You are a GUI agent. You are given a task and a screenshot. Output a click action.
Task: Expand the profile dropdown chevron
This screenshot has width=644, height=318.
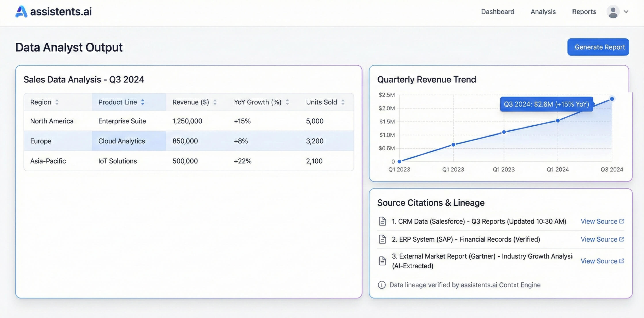(x=626, y=11)
